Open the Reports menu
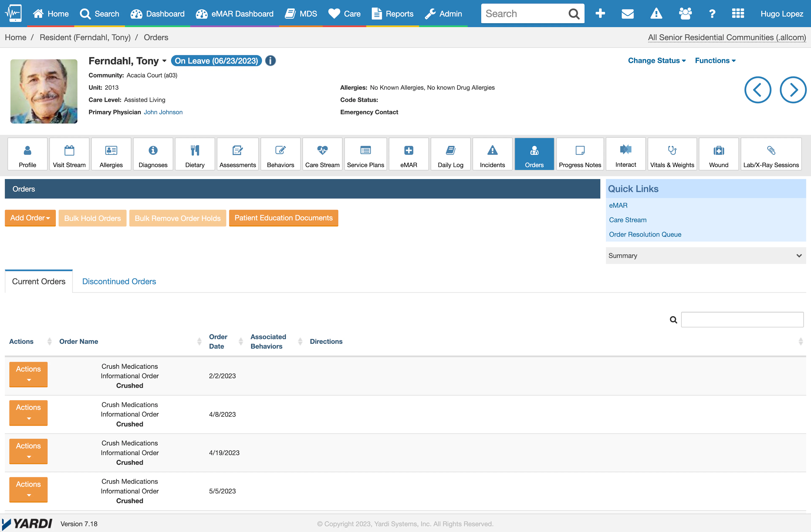Image resolution: width=811 pixels, height=532 pixels. (392, 14)
